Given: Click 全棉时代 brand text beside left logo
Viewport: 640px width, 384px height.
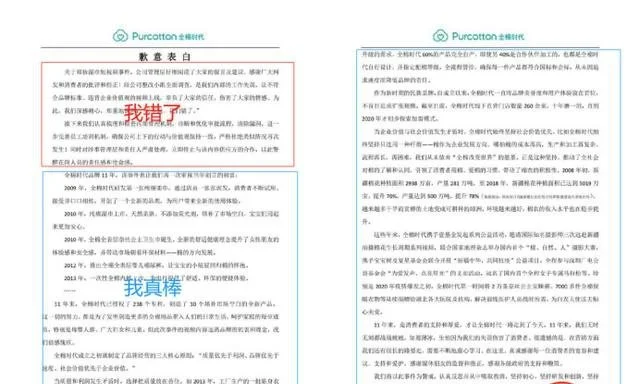Looking at the screenshot, I should (x=191, y=37).
